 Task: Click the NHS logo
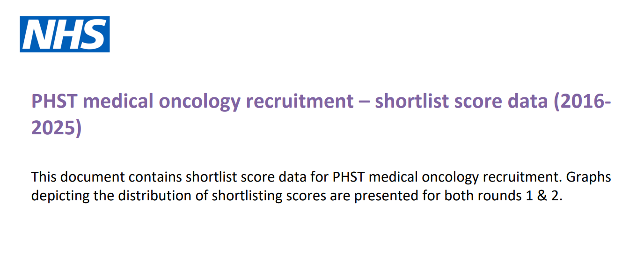(x=65, y=34)
